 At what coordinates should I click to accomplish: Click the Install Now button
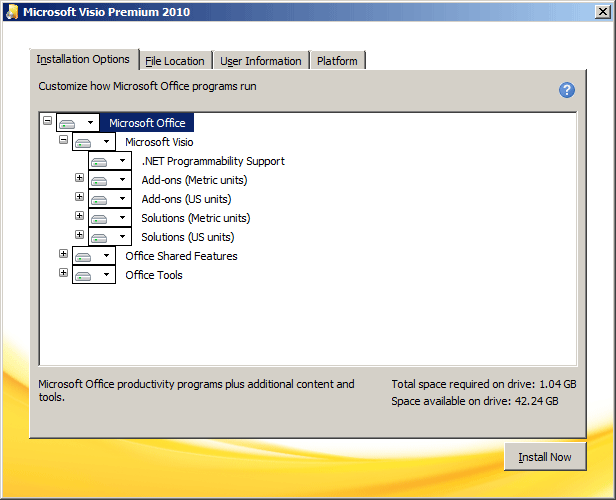point(545,457)
